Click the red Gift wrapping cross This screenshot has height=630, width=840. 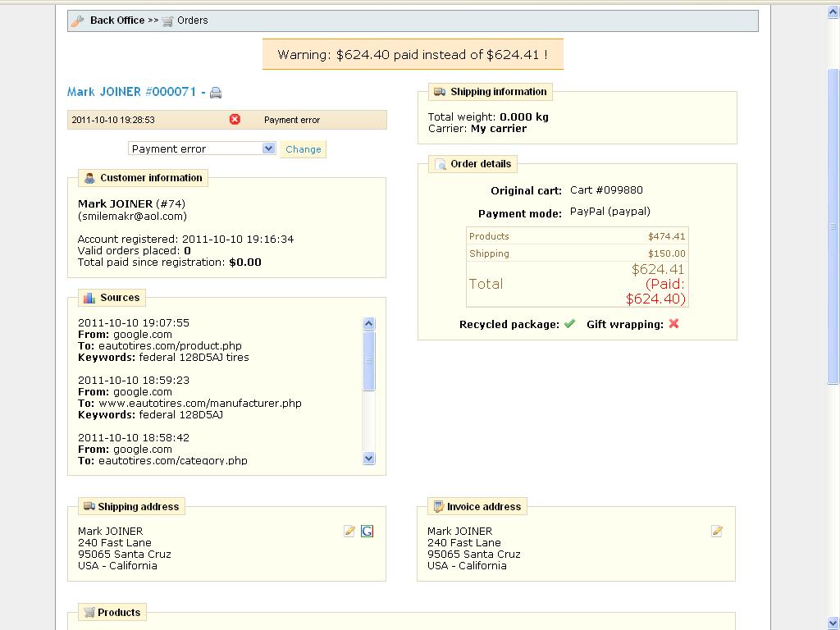click(674, 323)
